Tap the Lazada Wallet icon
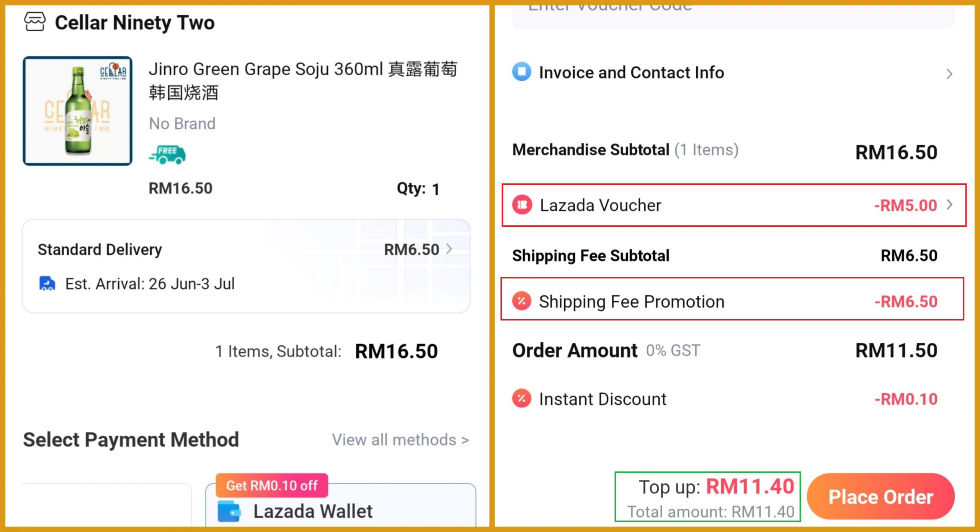This screenshot has height=532, width=980. (229, 511)
